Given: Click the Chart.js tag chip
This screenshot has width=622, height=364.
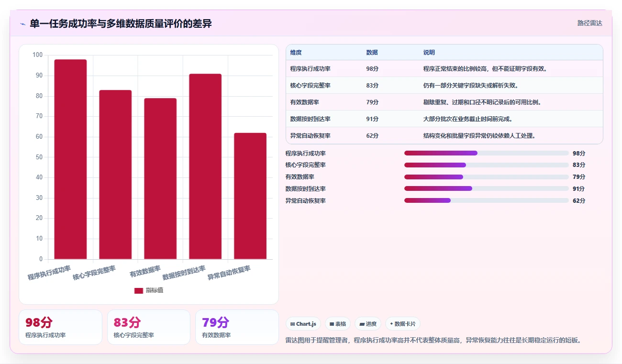Looking at the screenshot, I should tap(303, 324).
